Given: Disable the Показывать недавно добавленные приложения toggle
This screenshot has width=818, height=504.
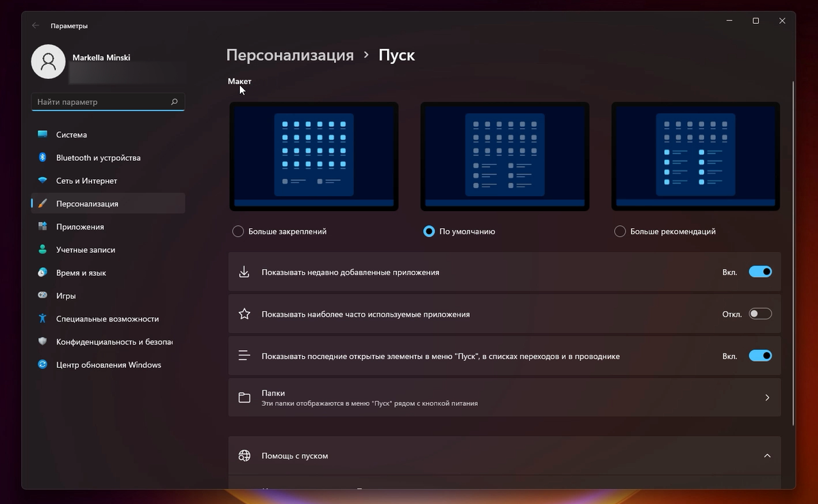Looking at the screenshot, I should [760, 271].
